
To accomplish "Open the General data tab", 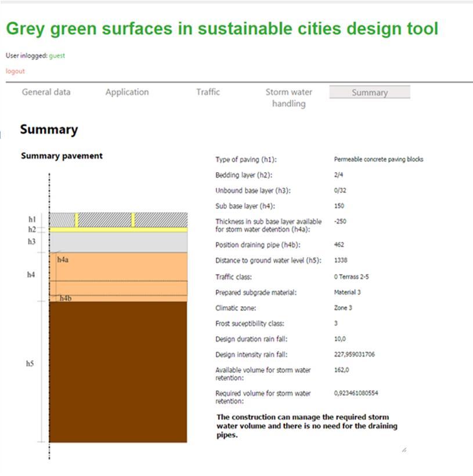I will click(46, 92).
